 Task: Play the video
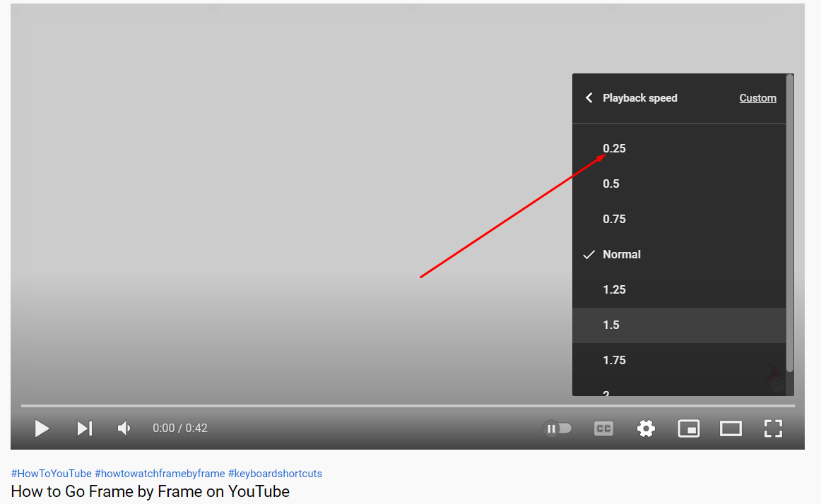click(42, 428)
